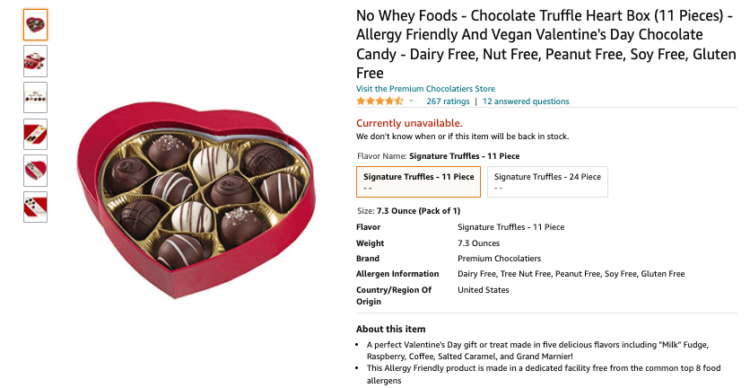
Task: Click the About this item heading
Action: 391,329
